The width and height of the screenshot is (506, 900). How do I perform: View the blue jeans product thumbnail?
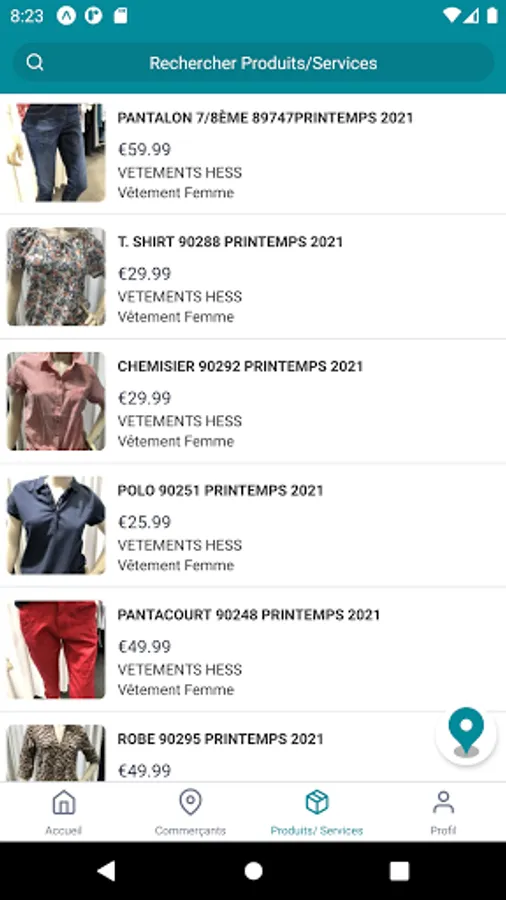[56, 153]
